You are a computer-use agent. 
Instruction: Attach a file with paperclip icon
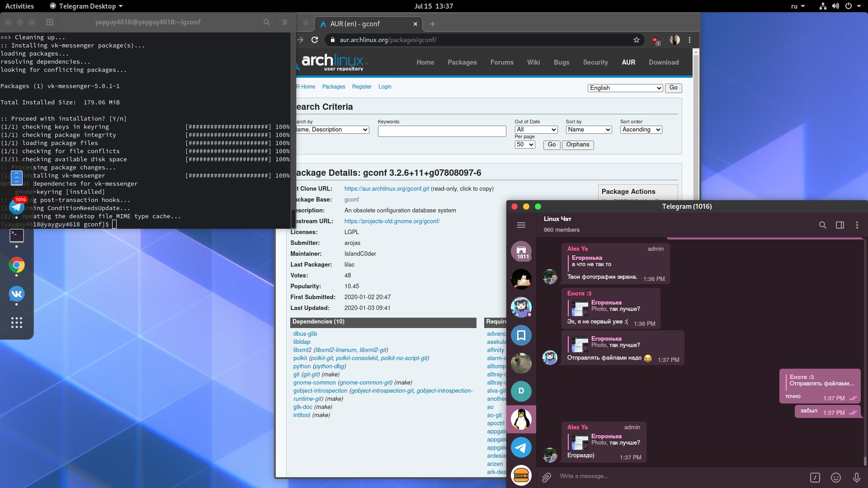[x=547, y=477]
